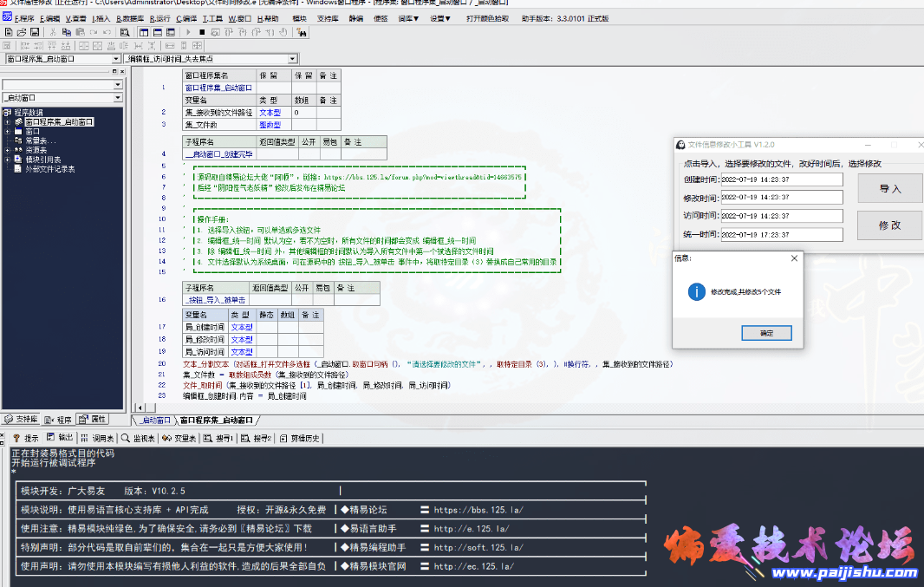The height and width of the screenshot is (587, 924).
Task: Click the New file toolbar icon
Action: (x=9, y=32)
